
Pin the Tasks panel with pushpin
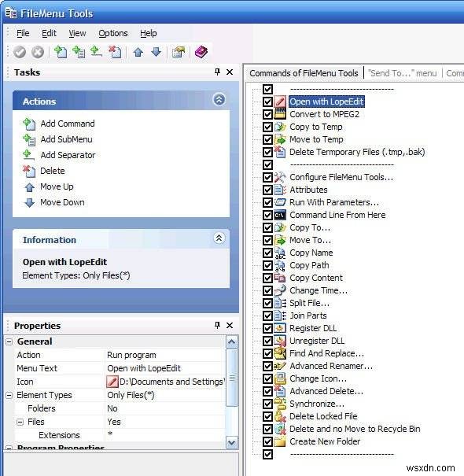(217, 72)
